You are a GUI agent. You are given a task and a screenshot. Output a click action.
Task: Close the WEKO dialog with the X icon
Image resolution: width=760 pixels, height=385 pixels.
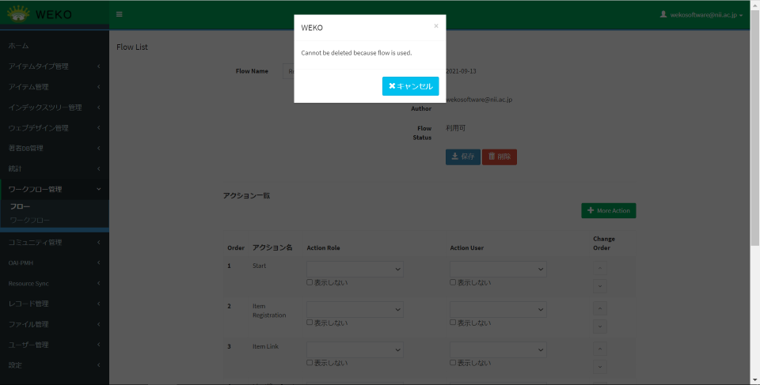[436, 26]
